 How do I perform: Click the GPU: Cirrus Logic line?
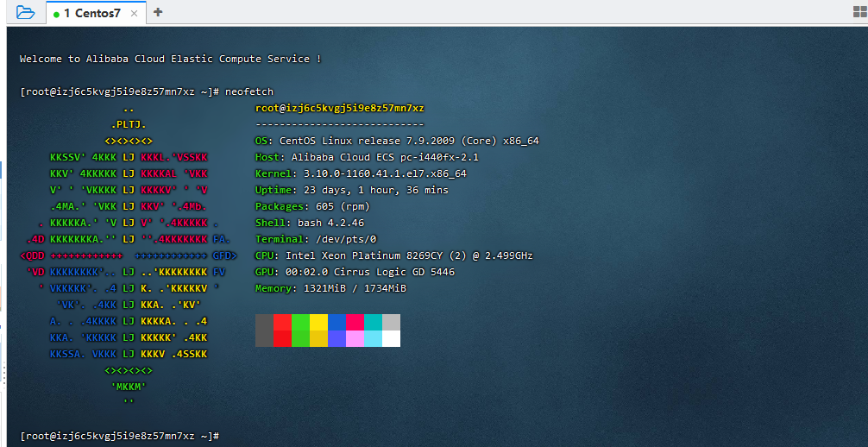coord(355,272)
